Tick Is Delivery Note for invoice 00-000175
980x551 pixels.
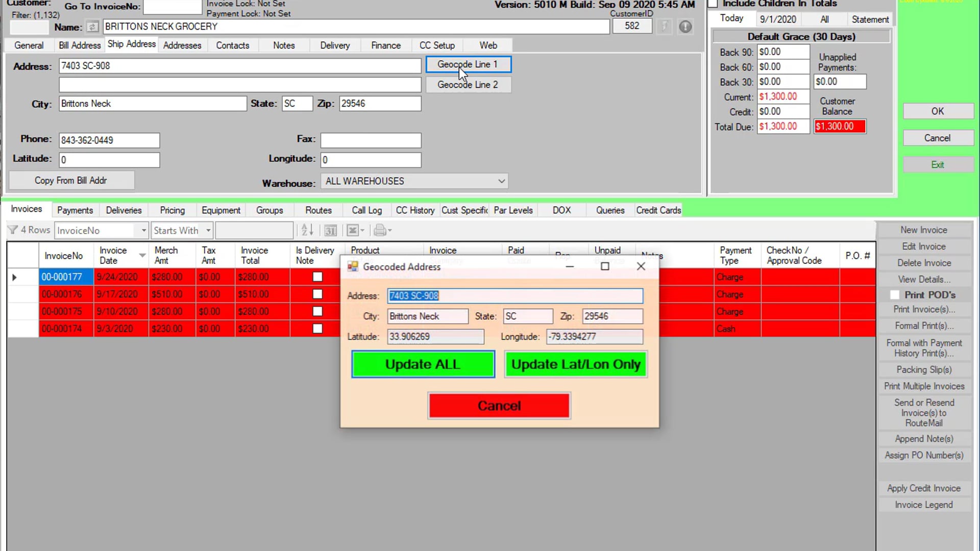[317, 311]
